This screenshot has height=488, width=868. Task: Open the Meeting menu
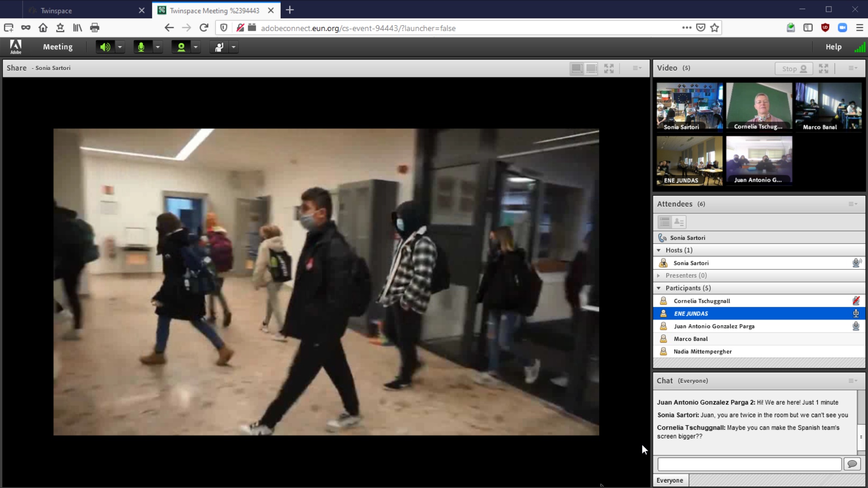click(x=58, y=47)
